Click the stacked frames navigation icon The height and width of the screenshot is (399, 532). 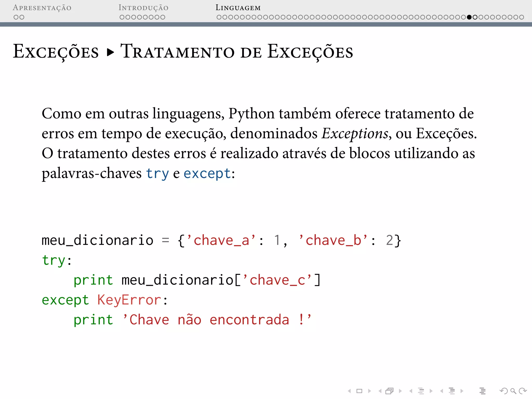point(390,391)
